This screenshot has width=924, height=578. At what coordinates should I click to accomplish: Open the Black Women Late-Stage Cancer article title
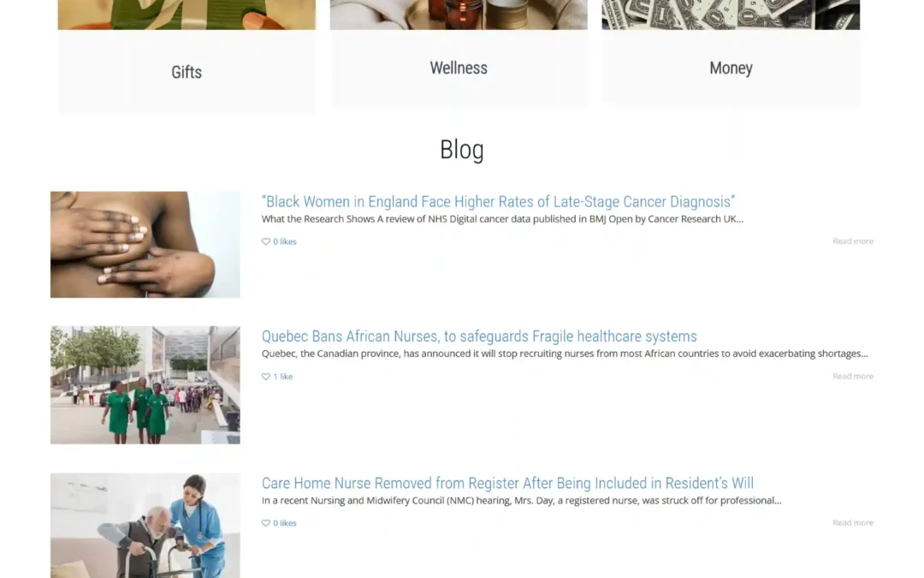(498, 202)
